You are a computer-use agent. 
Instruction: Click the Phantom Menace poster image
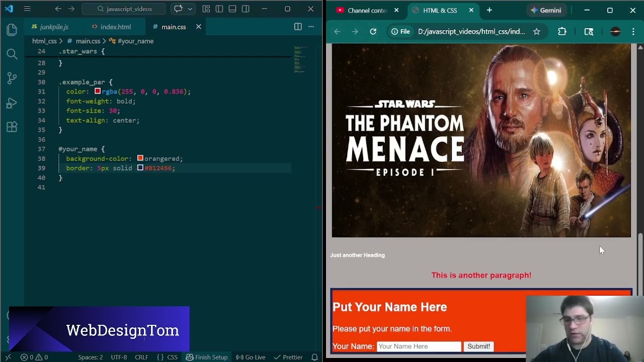[481, 140]
